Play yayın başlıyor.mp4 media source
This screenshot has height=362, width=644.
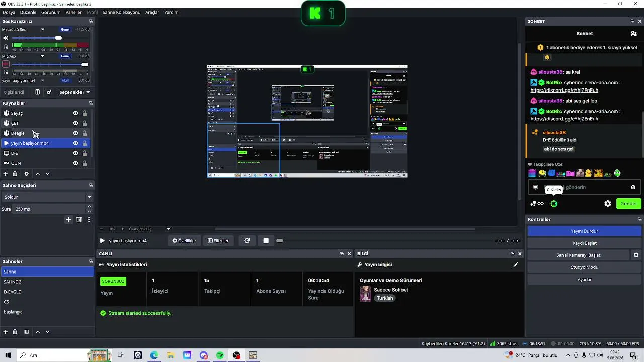(102, 241)
